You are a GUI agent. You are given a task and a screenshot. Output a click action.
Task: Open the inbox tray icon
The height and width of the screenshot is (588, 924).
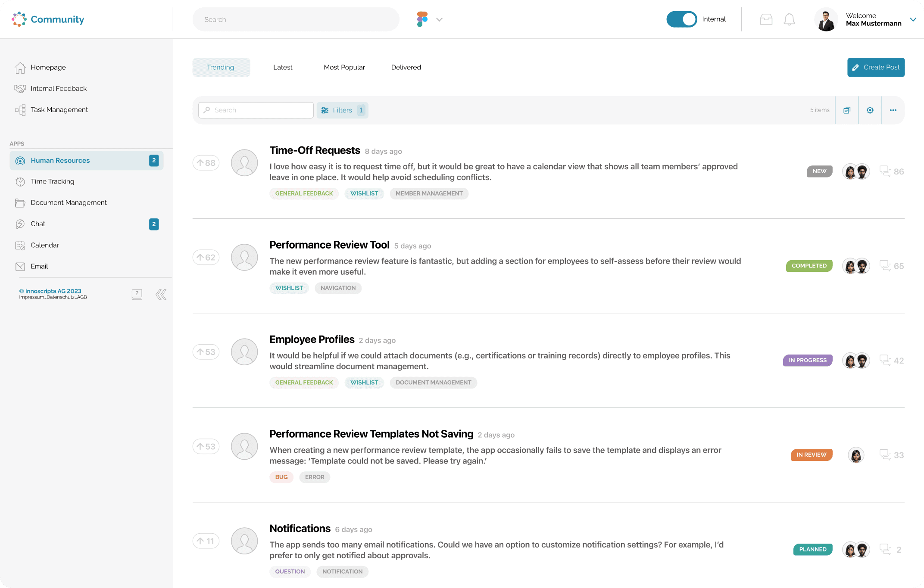coord(766,19)
